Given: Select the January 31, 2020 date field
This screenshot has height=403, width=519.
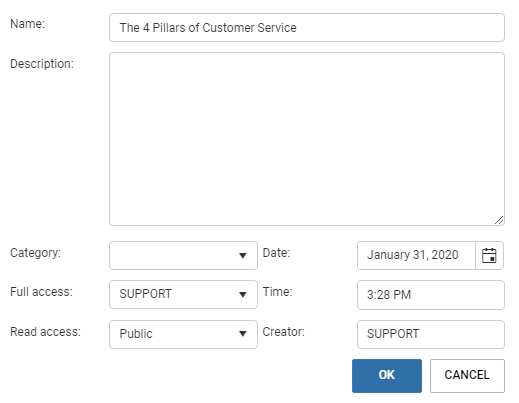Looking at the screenshot, I should pos(416,255).
